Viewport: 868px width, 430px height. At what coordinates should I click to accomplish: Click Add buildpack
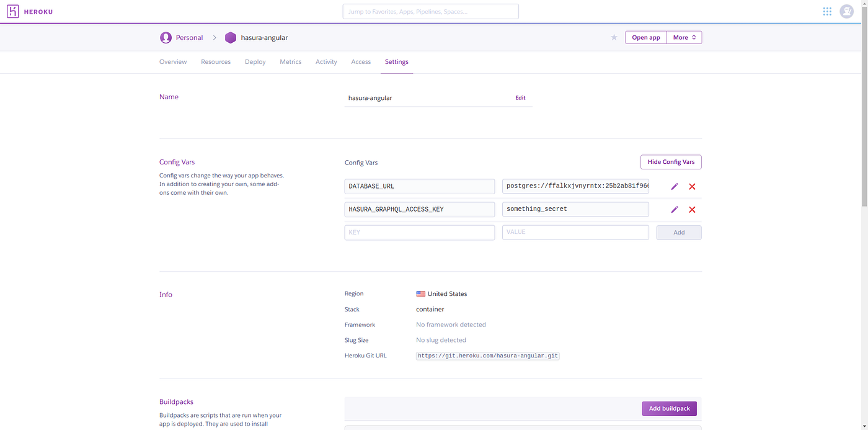[x=669, y=408]
